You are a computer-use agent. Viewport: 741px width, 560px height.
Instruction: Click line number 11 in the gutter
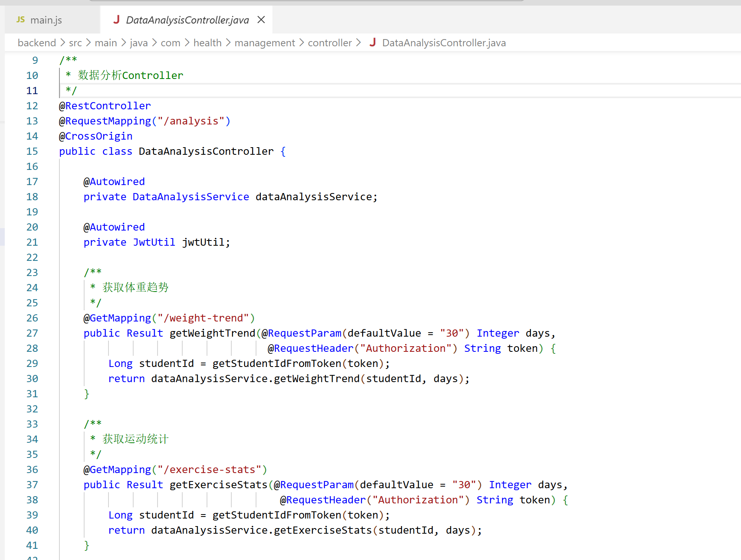pos(32,91)
